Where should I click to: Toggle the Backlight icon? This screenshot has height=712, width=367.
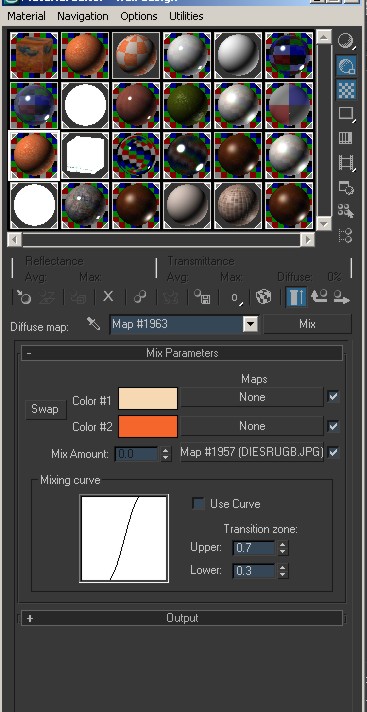click(347, 66)
